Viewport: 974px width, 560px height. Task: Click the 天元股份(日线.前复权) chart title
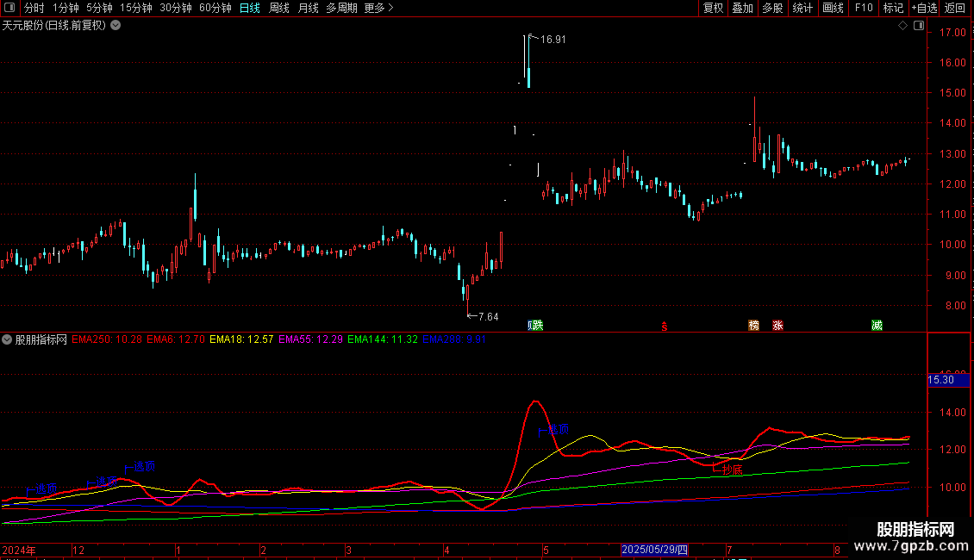[54, 26]
